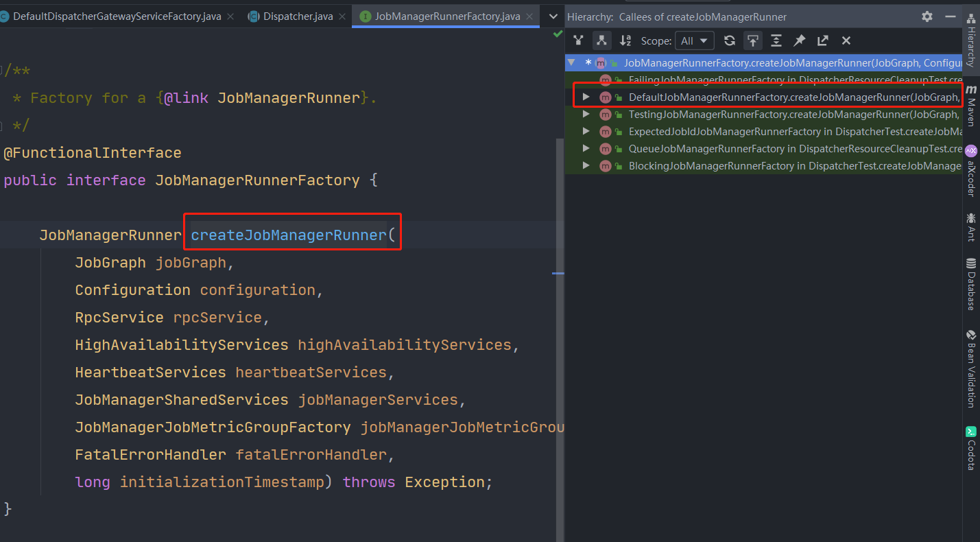Click the editor scrollbar position marker

pos(558,273)
